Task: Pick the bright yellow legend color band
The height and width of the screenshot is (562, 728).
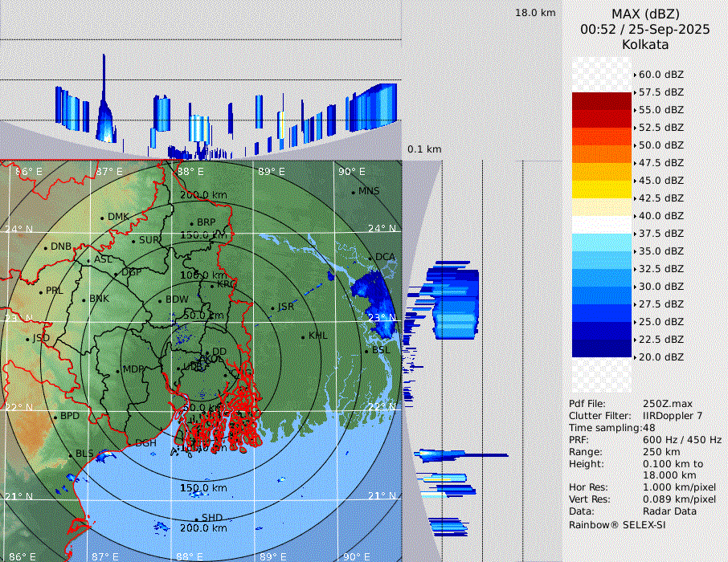Action: click(602, 189)
